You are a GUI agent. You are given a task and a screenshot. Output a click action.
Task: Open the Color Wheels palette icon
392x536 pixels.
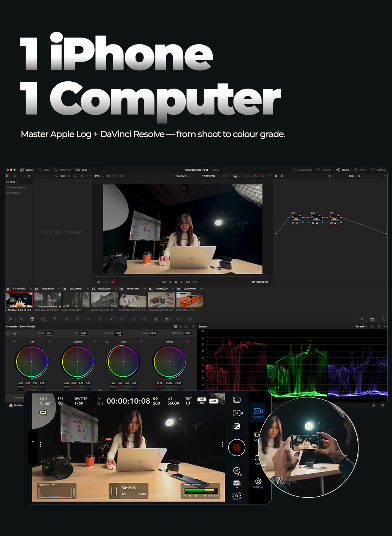(x=32, y=319)
